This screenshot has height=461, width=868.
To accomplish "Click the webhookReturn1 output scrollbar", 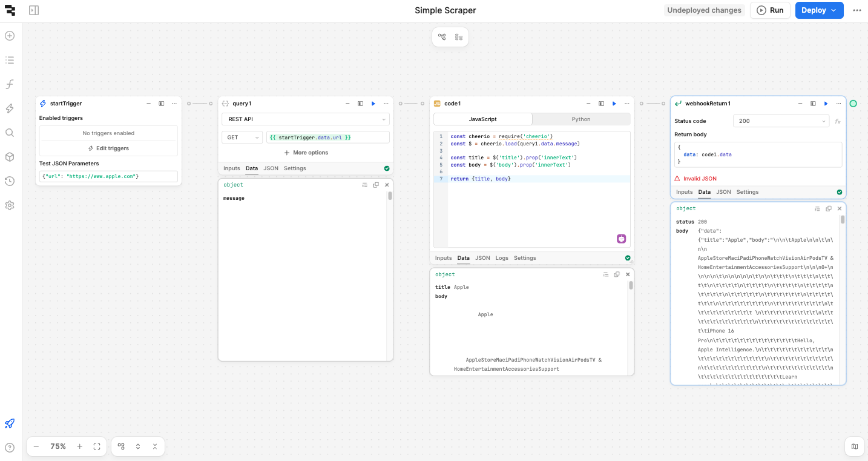I will pyautogui.click(x=842, y=220).
